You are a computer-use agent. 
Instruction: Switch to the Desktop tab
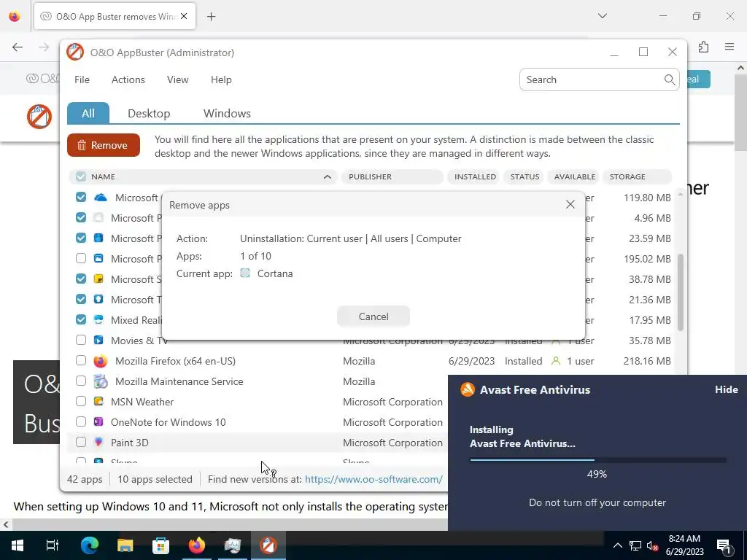point(149,113)
